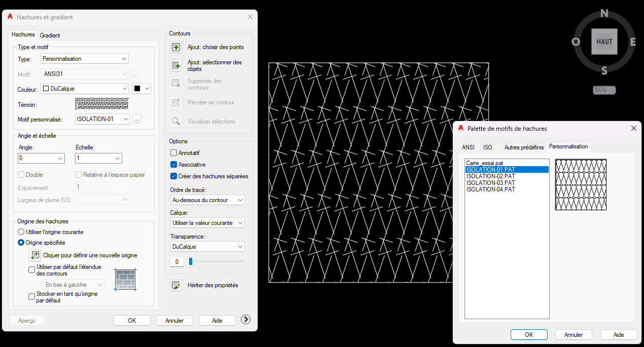Image resolution: width=644 pixels, height=347 pixels.
Task: Click the N compass direction on ViewCube
Action: pos(604,14)
